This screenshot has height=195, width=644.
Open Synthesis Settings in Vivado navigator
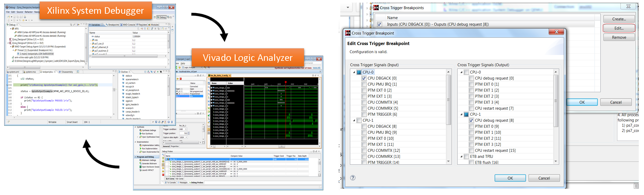tap(148, 130)
